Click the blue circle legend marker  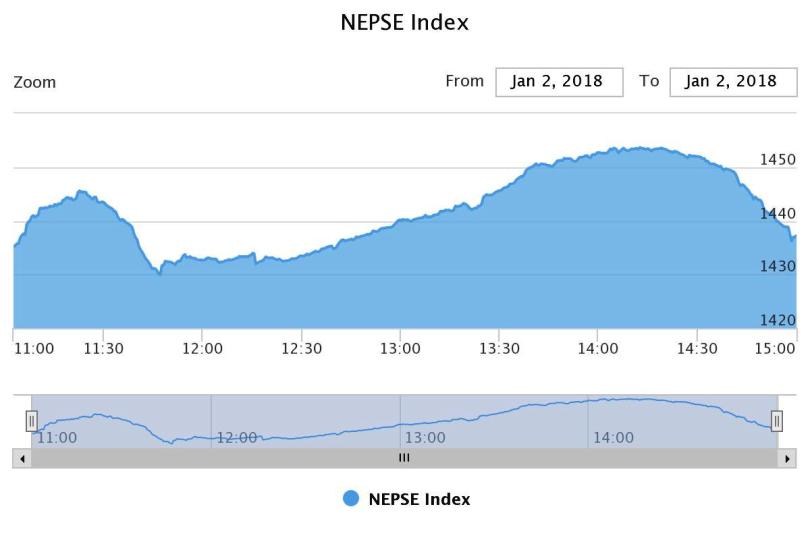351,499
